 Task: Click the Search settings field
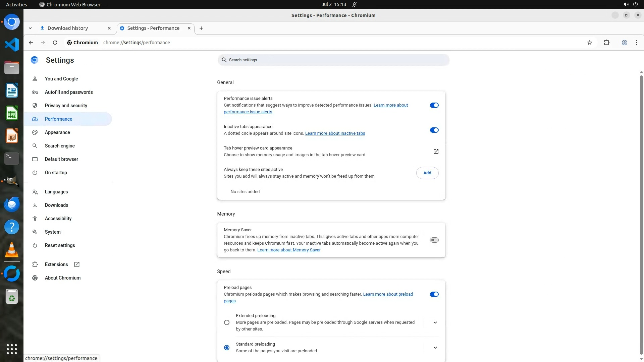(333, 60)
